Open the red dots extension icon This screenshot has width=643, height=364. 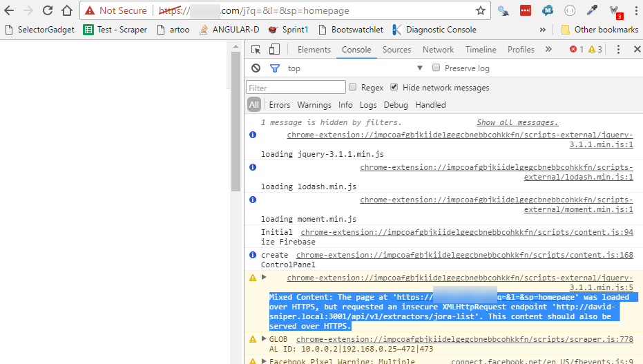point(526,10)
